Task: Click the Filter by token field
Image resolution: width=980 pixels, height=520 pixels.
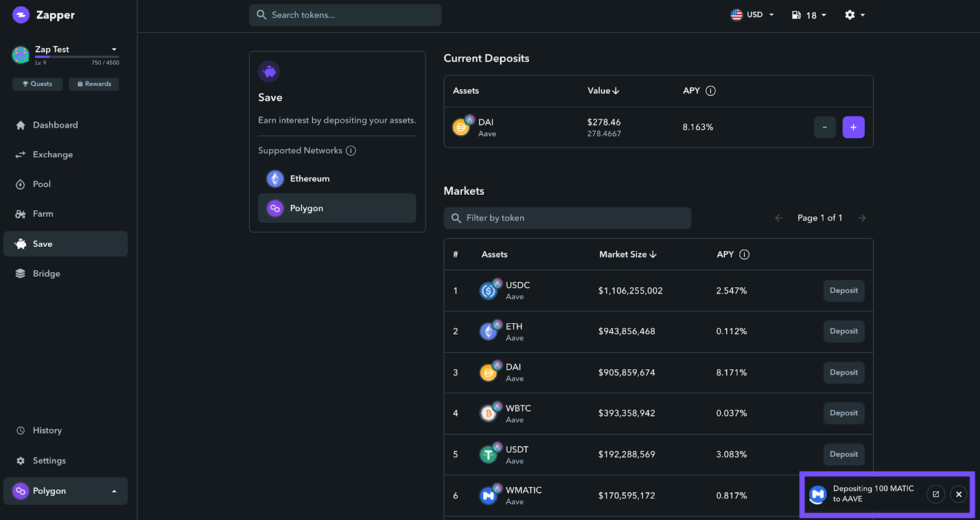Action: [567, 218]
